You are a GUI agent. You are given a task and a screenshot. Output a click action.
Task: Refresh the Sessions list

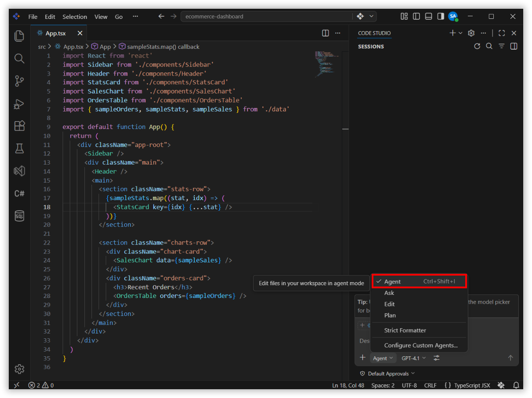(477, 46)
